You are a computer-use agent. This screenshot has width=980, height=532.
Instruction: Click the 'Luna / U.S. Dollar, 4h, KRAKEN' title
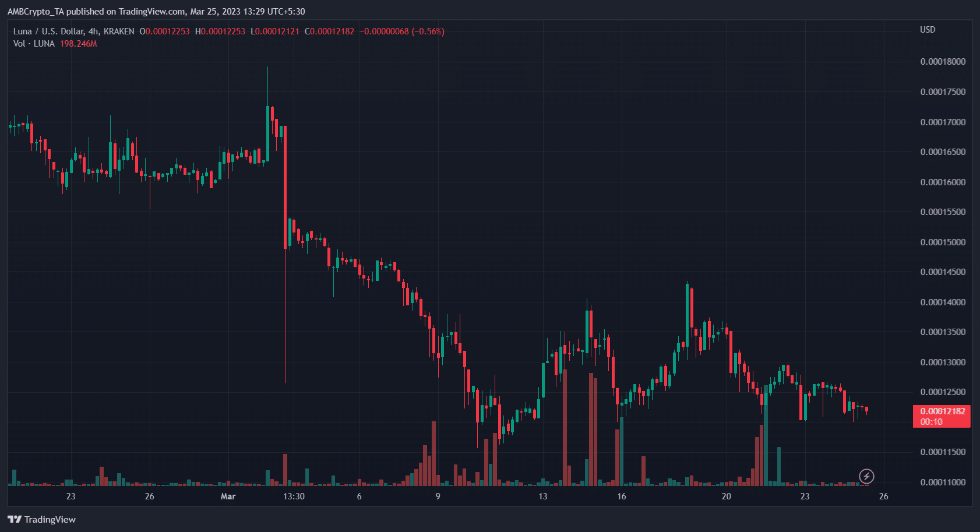coord(73,31)
